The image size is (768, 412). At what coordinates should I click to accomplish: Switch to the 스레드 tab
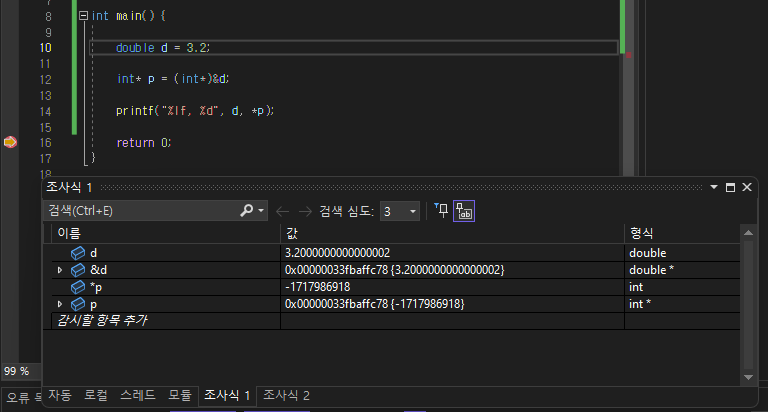(138, 395)
